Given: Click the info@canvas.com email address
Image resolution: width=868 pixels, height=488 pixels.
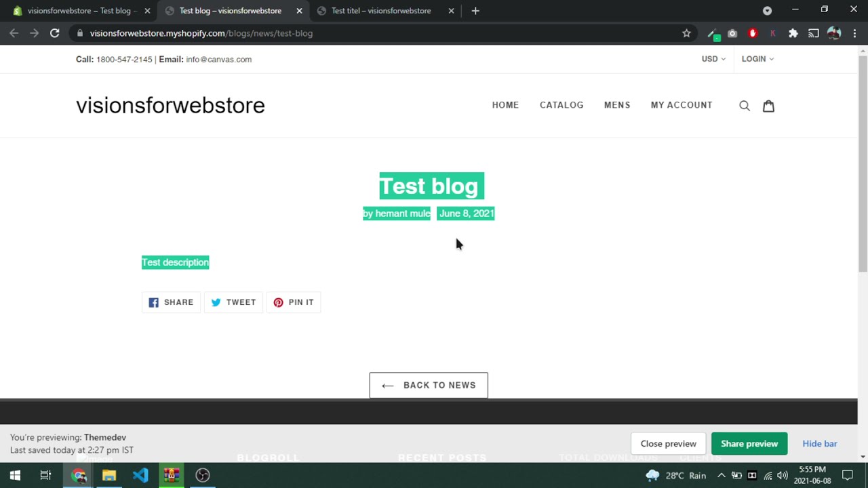Looking at the screenshot, I should pos(218,60).
